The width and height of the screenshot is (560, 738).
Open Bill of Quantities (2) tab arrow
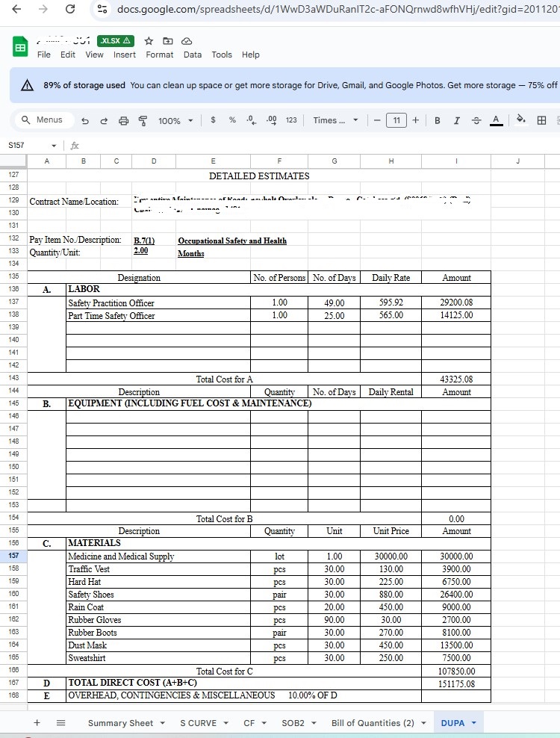423,722
